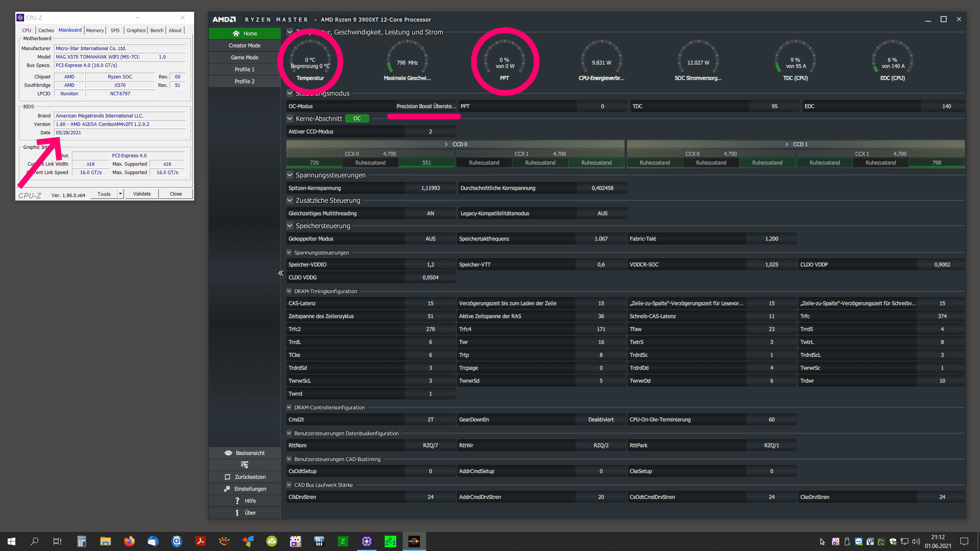Click the Tools button in CPU-Z

(104, 194)
